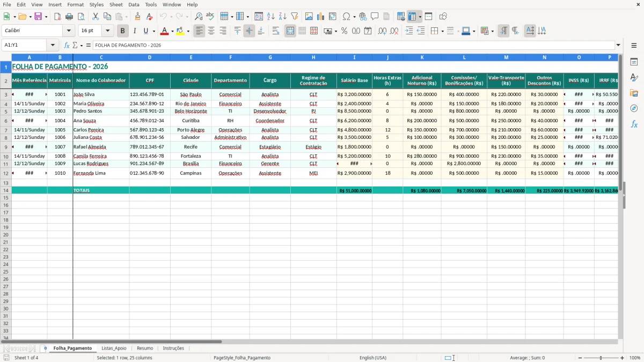This screenshot has width=644, height=362.
Task: Run the Spelling check icon
Action: tap(210, 17)
